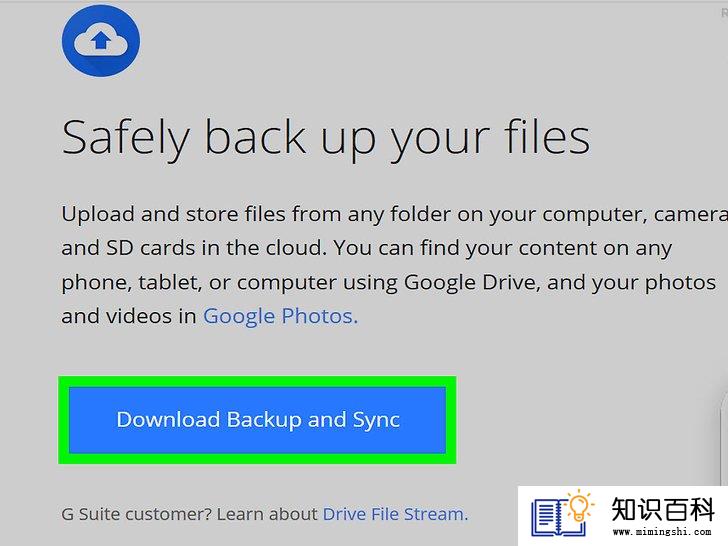Open the Google Photos link
This screenshot has height=546, width=728.
(x=280, y=316)
